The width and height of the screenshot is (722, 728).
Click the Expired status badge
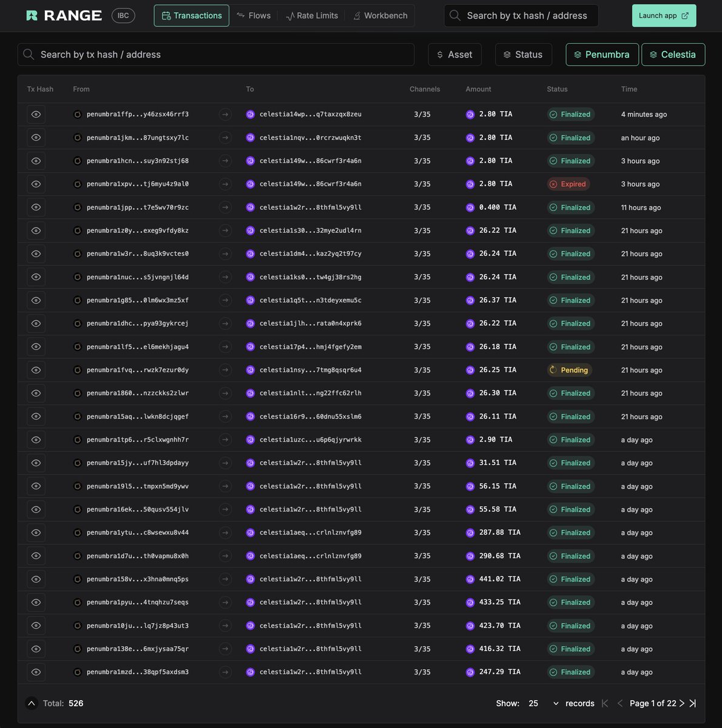tap(568, 184)
